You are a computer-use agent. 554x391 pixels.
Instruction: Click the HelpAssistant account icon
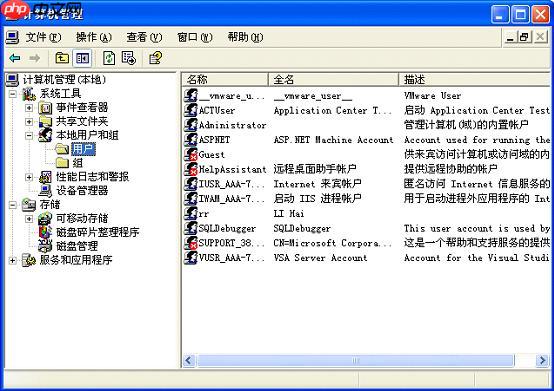191,169
